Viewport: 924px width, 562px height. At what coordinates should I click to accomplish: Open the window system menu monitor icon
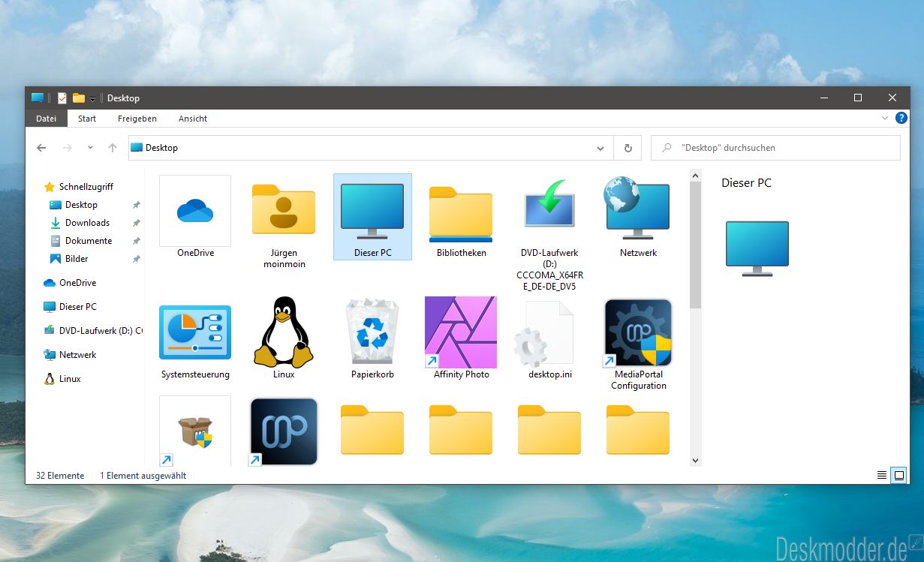pos(38,98)
